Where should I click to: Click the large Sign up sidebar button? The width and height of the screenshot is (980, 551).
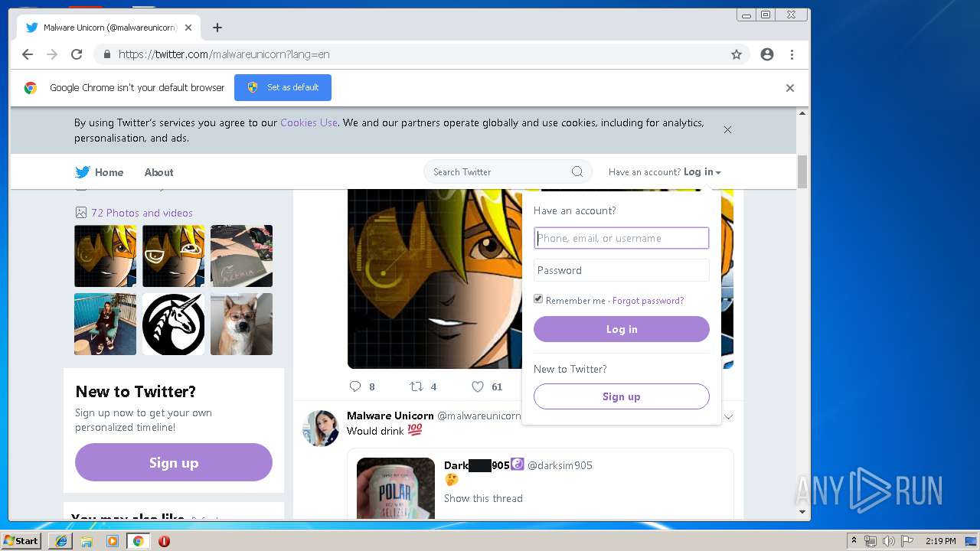174,462
